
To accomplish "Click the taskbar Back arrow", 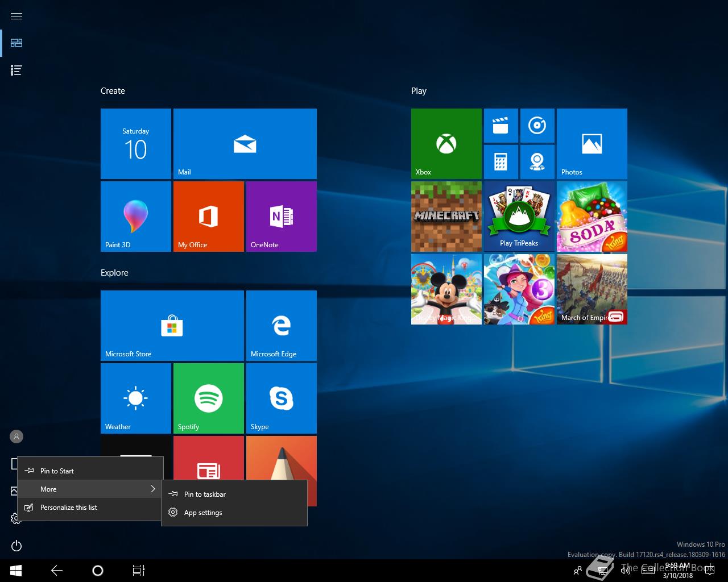I will tap(57, 571).
